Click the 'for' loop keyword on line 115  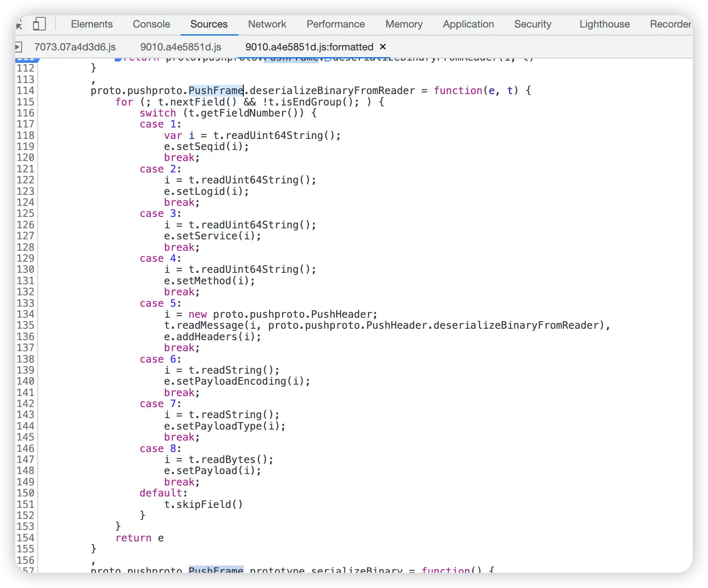click(124, 102)
